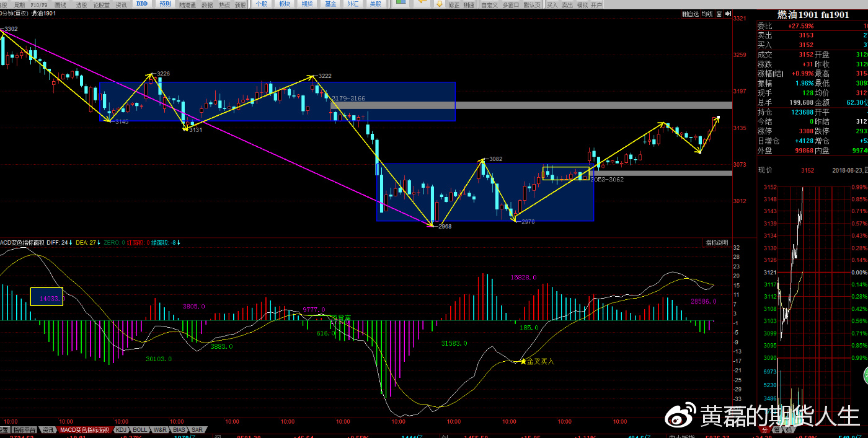Click the 买入 price 3152 row
The image size is (868, 438).
(x=812, y=45)
